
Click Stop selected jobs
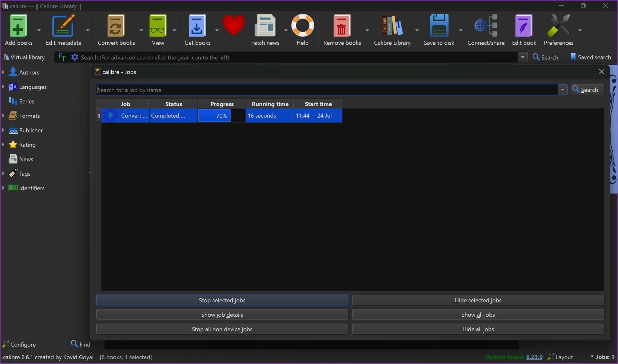coord(222,300)
